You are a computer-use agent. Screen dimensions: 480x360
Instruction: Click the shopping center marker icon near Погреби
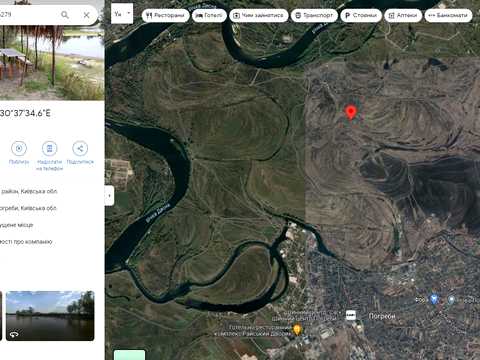tap(351, 315)
